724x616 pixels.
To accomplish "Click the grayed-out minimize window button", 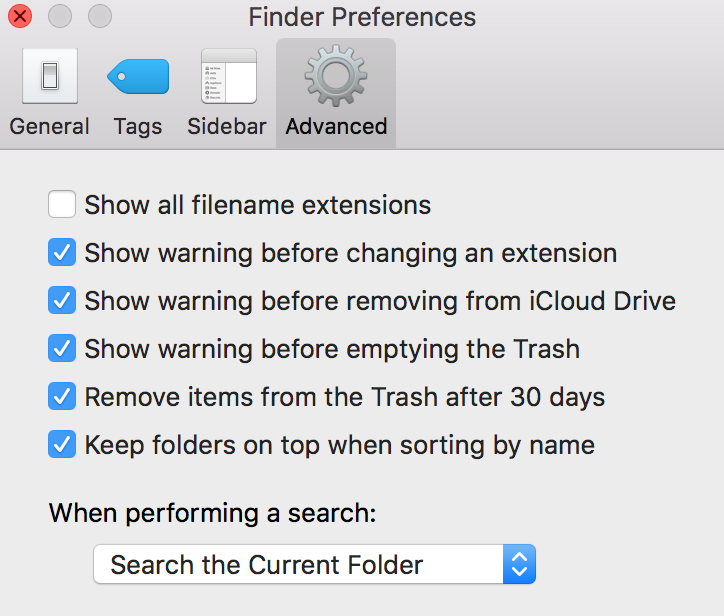I will [x=60, y=16].
